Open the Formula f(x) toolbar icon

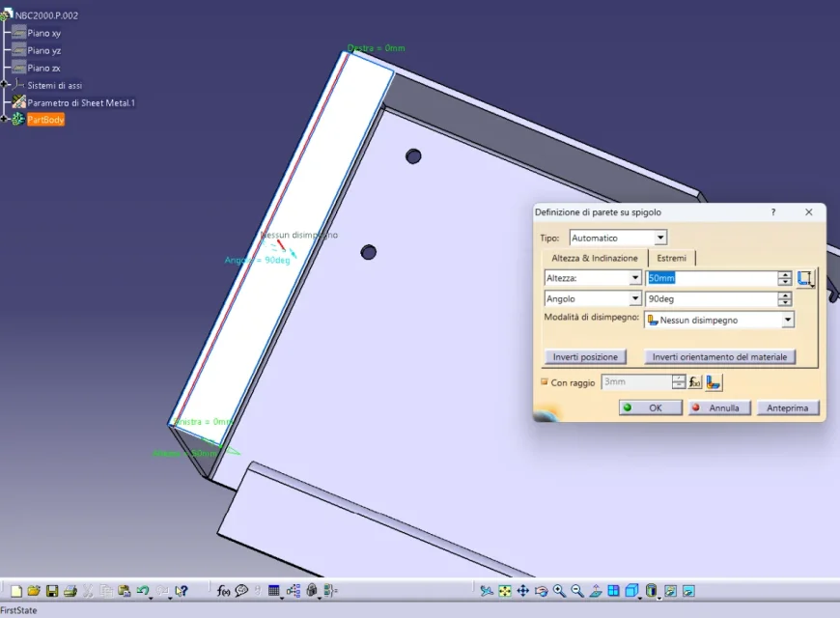(223, 591)
